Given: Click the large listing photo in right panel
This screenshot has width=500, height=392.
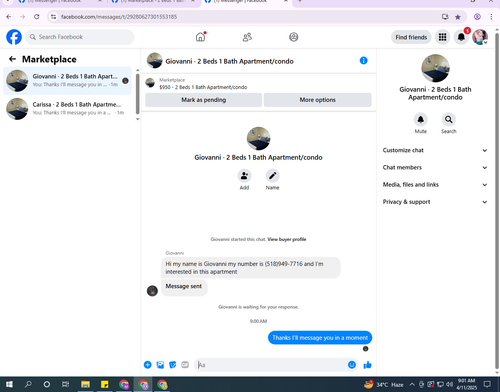Looking at the screenshot, I should (x=435, y=68).
